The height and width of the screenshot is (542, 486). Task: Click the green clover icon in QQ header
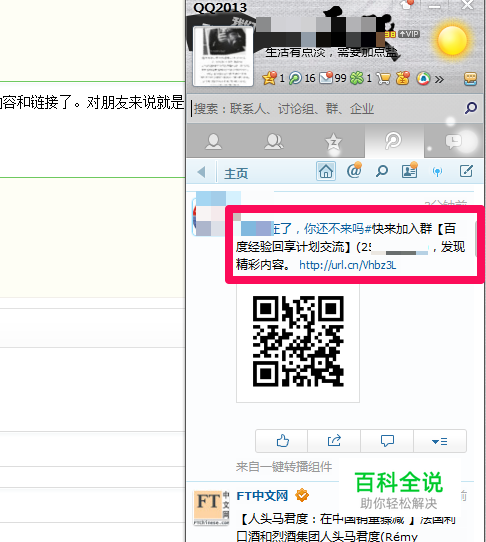coord(357,78)
